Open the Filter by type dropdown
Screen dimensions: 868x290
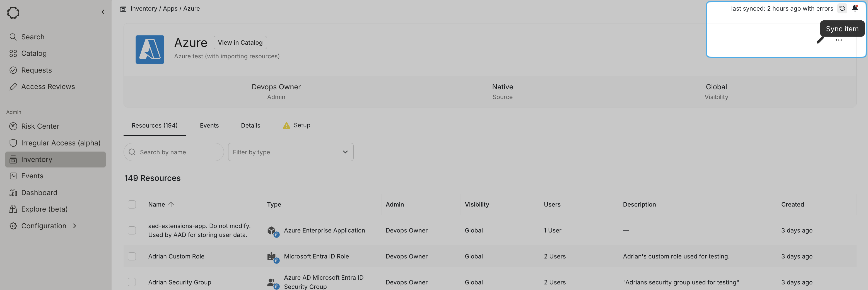290,152
